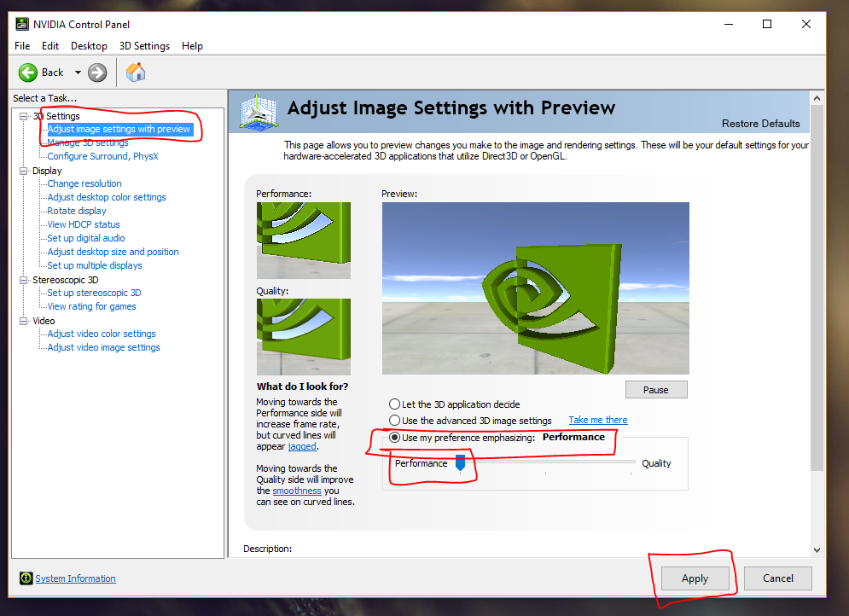The height and width of the screenshot is (616, 849).
Task: Open Adjust desktop size and position
Action: coord(113,252)
